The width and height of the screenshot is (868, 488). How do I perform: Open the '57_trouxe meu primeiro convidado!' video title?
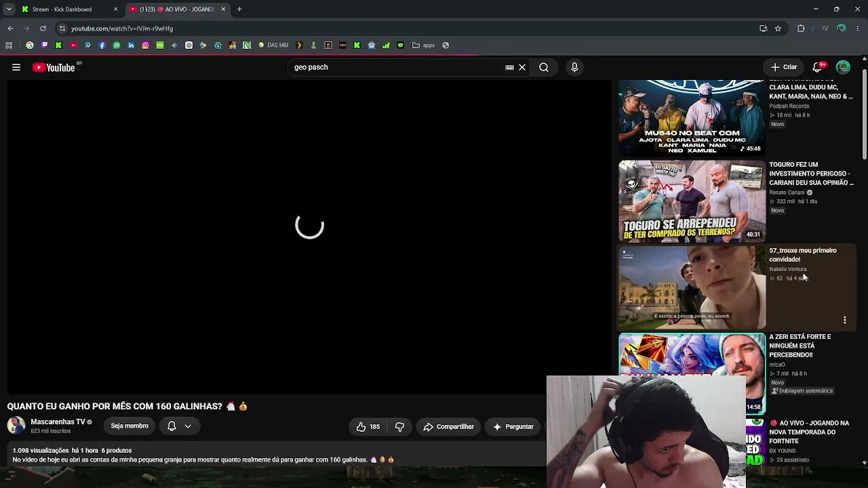coord(803,255)
